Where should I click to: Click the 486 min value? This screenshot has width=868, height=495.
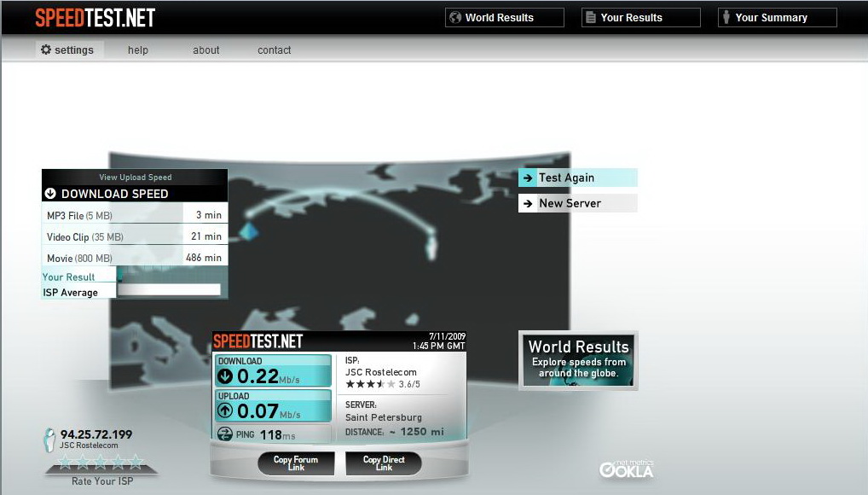204,258
